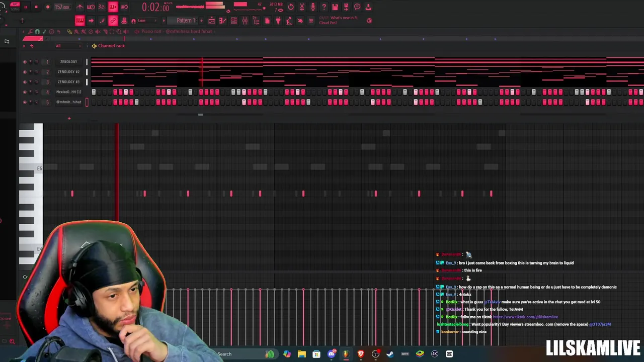Open the project info chat bubble icon
Viewport: 644px width, 362px height.
click(x=357, y=7)
